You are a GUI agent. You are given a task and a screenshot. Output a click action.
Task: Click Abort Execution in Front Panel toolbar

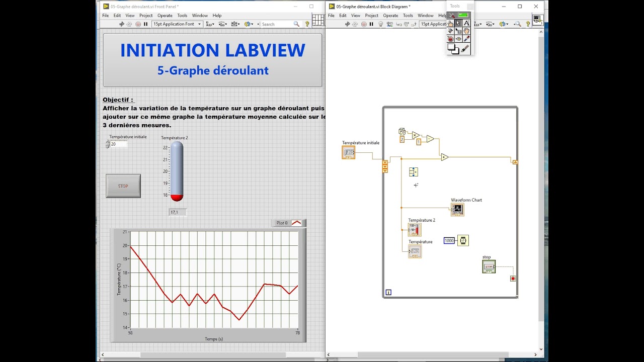(138, 24)
